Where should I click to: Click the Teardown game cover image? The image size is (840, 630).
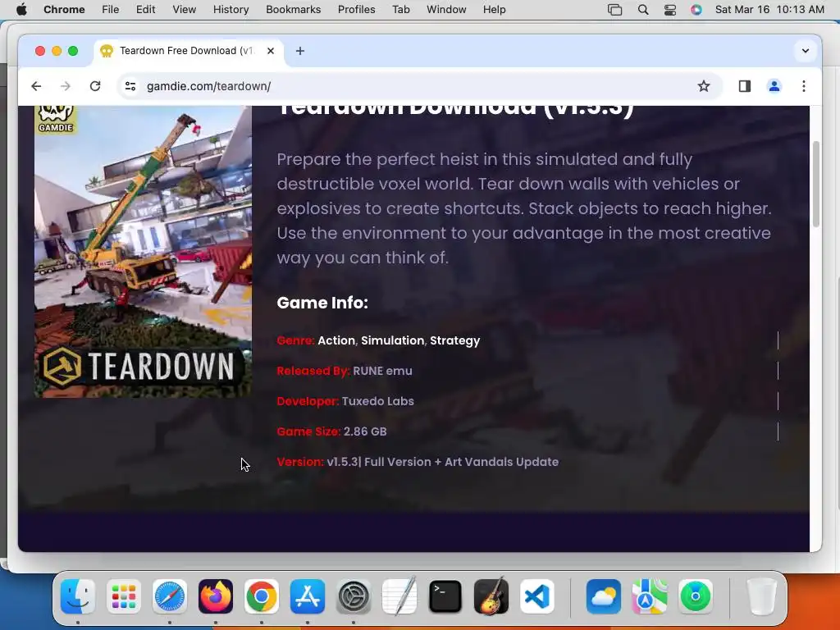[143, 252]
